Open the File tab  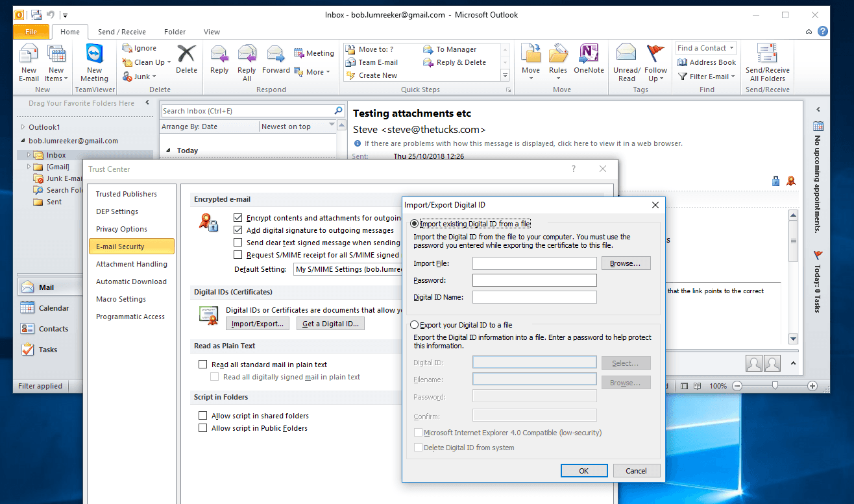click(x=30, y=32)
